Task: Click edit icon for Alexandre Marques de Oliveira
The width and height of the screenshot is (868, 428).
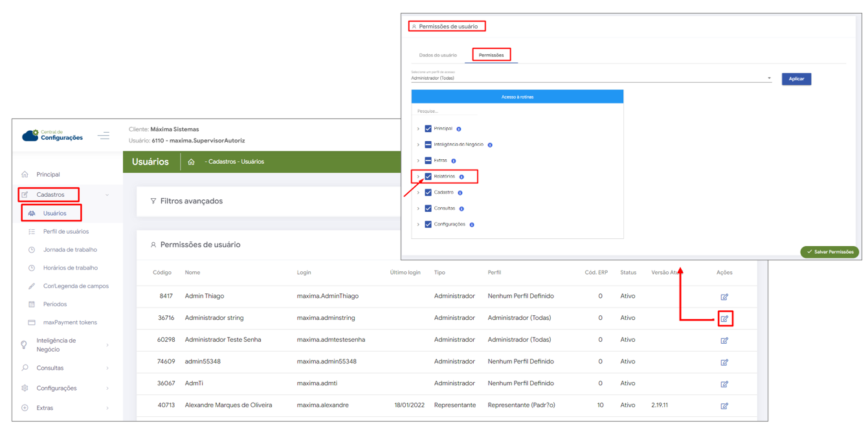Action: [724, 406]
